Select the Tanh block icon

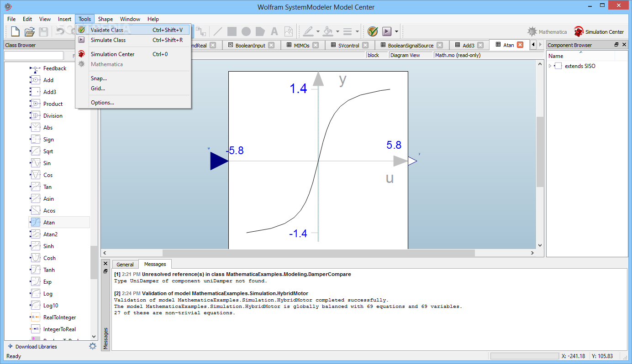tap(36, 270)
